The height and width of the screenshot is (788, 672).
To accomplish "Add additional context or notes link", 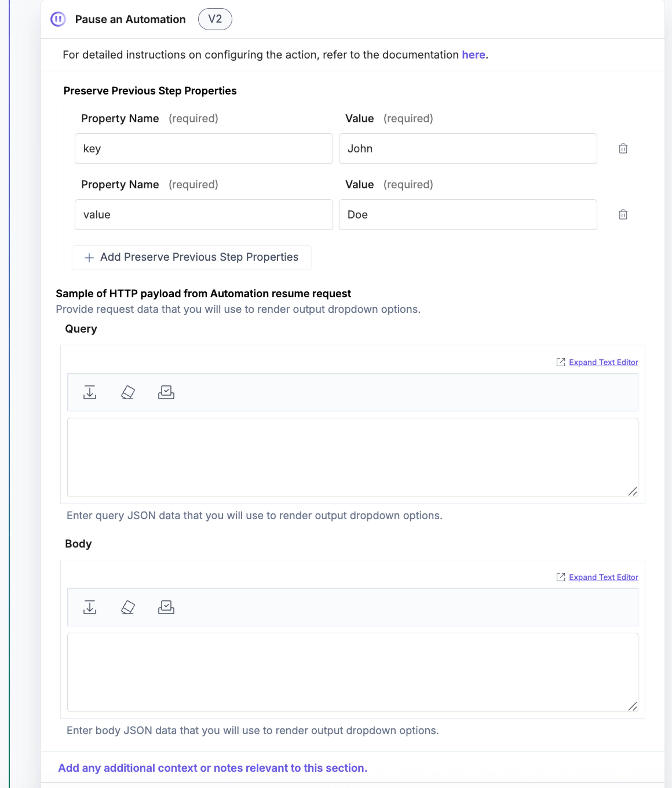I will (x=213, y=768).
